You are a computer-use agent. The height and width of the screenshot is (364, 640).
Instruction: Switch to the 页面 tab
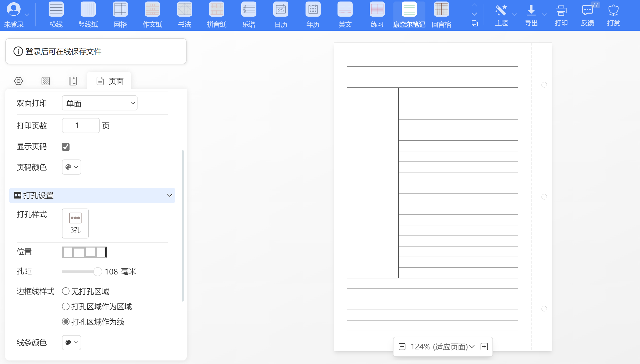[x=110, y=81]
